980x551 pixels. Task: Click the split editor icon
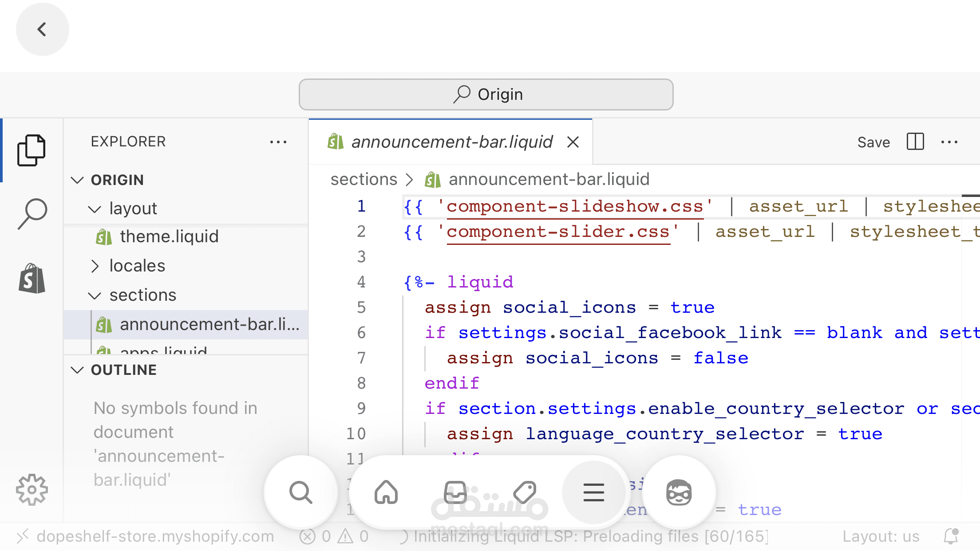[915, 142]
